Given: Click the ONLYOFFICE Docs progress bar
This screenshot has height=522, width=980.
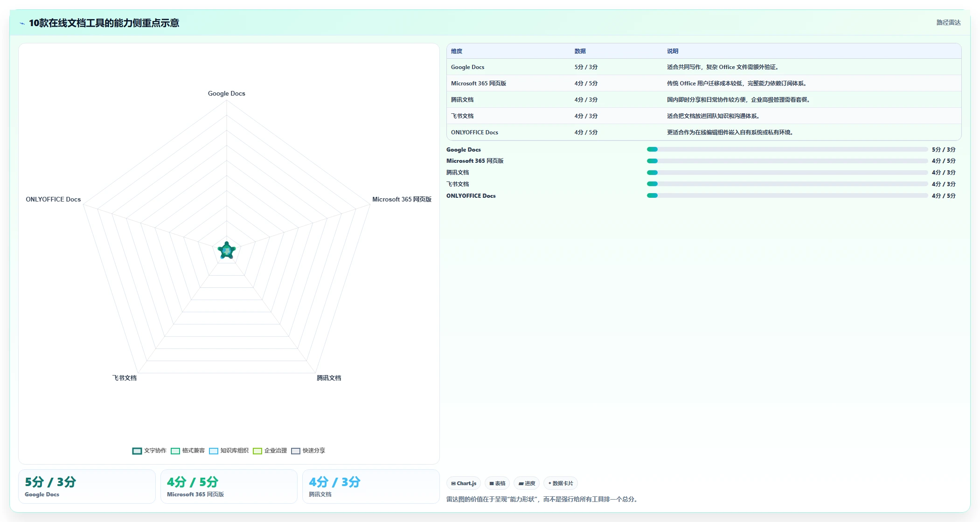Looking at the screenshot, I should pyautogui.click(x=787, y=196).
